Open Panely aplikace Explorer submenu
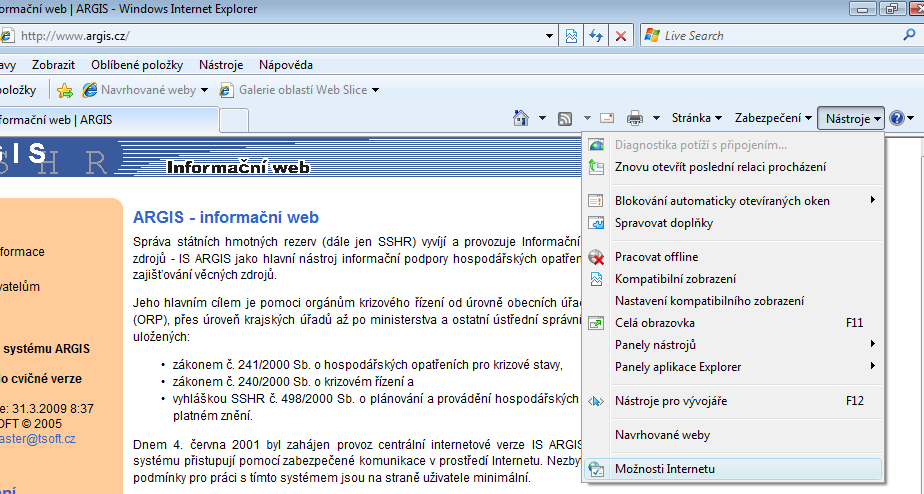Viewport: 924px width, 494px height. point(733,367)
